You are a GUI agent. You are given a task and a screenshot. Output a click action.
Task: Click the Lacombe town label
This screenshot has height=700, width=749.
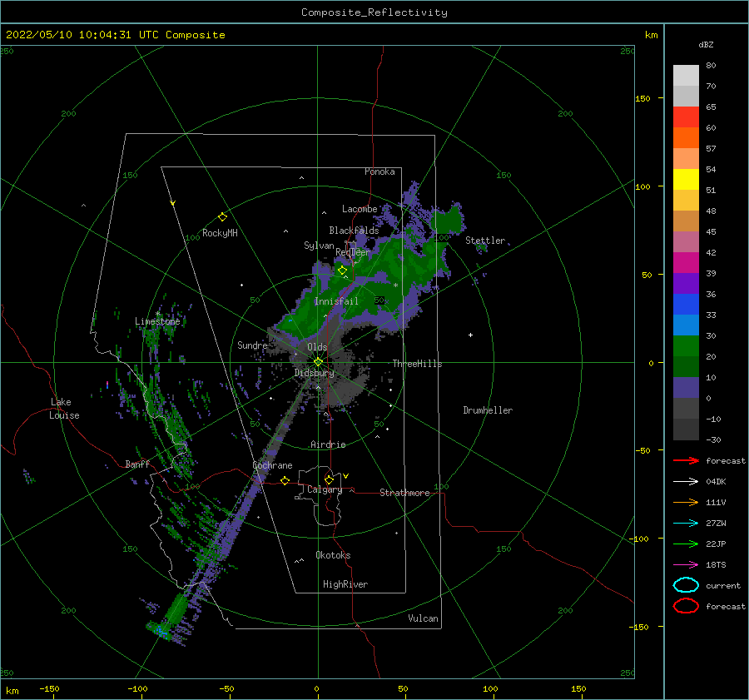coord(360,209)
